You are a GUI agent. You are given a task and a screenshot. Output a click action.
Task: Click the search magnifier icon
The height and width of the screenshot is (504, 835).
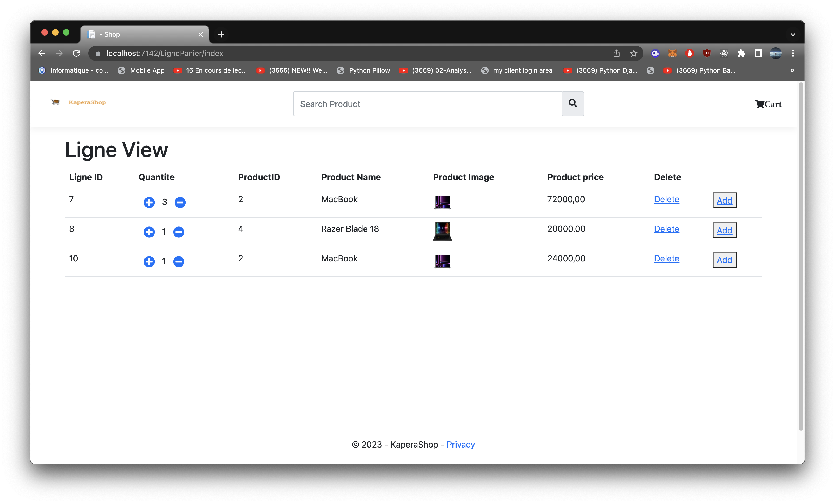(573, 104)
